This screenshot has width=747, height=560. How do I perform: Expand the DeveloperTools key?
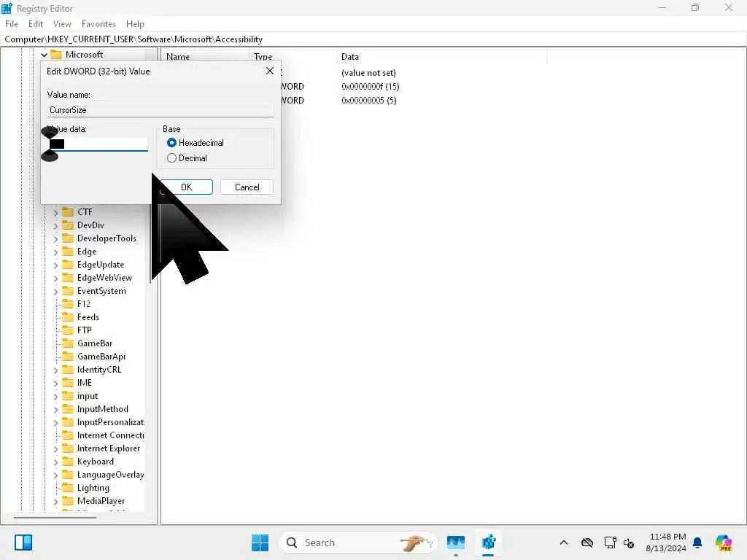click(55, 238)
